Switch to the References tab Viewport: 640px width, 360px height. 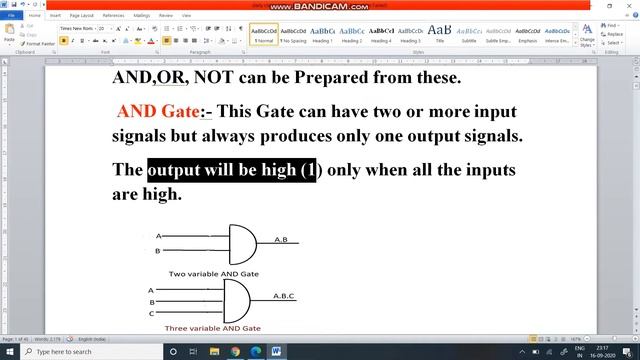tap(113, 16)
